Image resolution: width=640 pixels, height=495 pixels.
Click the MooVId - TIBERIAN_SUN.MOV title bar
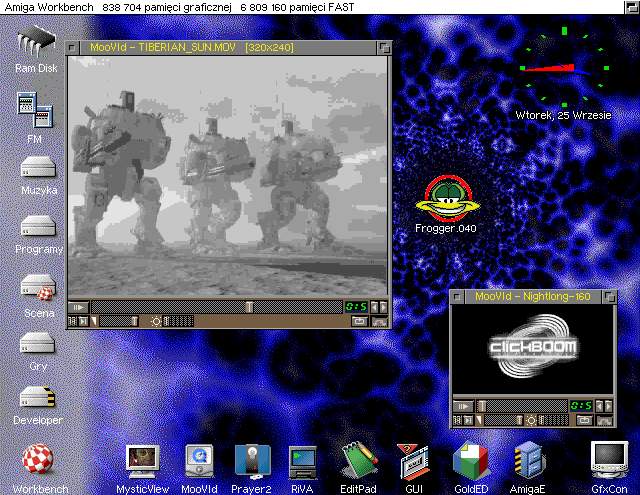[227, 48]
